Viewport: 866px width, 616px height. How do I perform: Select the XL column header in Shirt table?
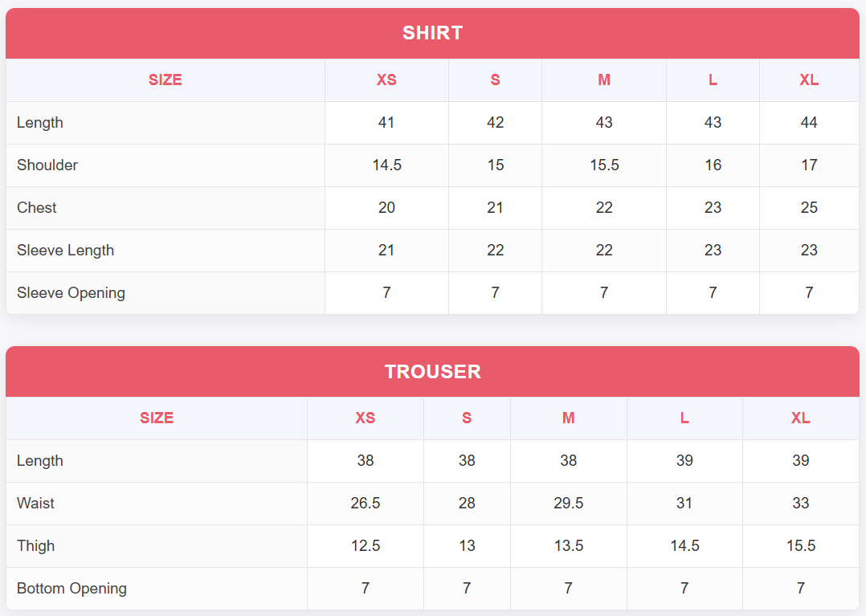pyautogui.click(x=808, y=80)
